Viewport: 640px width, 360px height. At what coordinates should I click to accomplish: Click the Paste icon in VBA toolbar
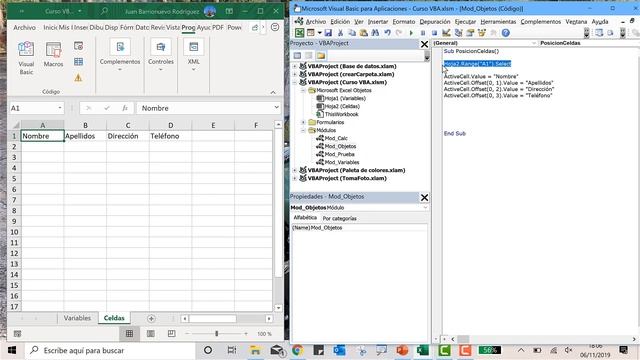click(363, 33)
